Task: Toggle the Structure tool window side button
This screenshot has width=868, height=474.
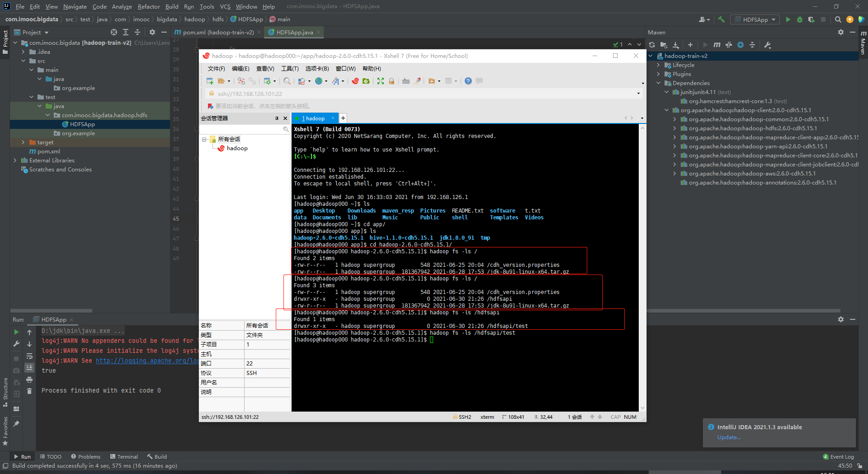Action: click(5, 392)
